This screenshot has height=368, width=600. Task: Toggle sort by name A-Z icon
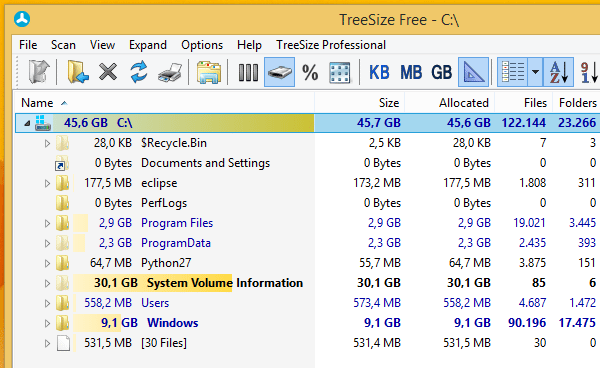click(558, 72)
